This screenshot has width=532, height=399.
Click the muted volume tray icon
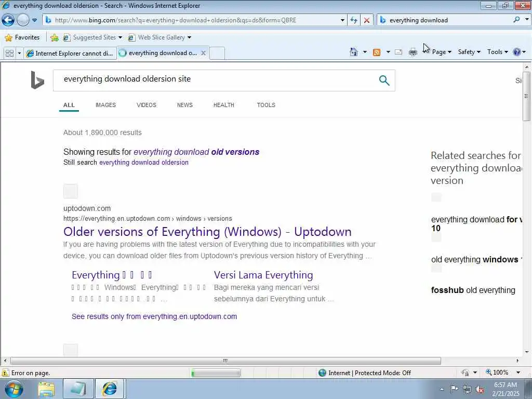point(480,390)
